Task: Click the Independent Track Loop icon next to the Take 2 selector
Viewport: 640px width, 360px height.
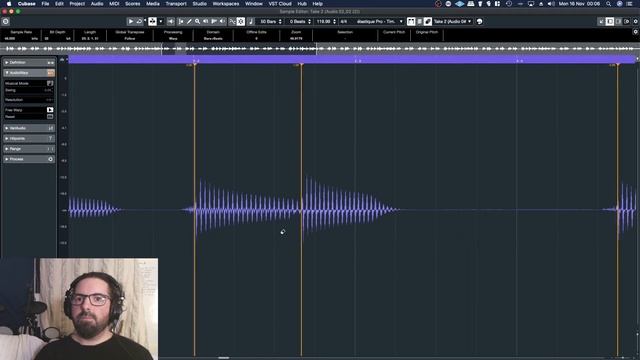Action: [x=480, y=21]
